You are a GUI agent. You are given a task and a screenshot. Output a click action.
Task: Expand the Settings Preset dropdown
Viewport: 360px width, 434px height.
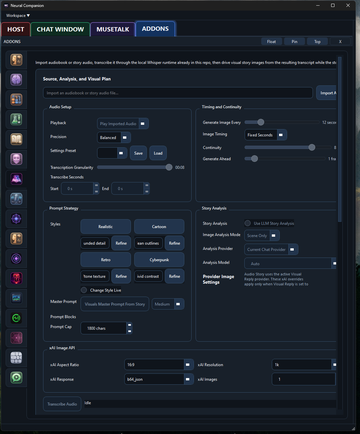(112, 153)
